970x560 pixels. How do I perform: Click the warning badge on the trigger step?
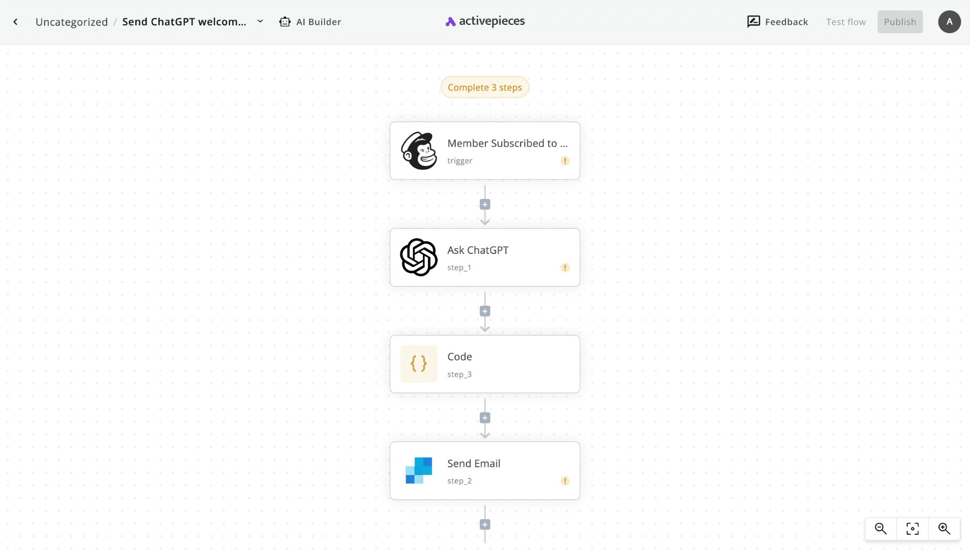[x=565, y=161]
